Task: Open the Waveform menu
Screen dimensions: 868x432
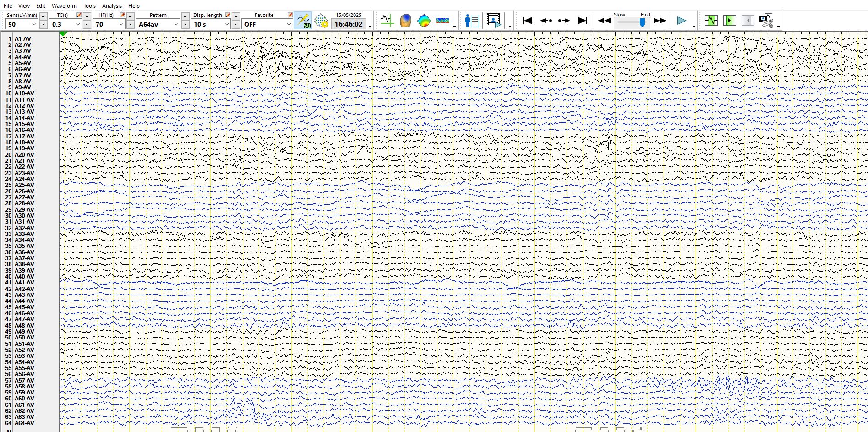Action: coord(64,6)
